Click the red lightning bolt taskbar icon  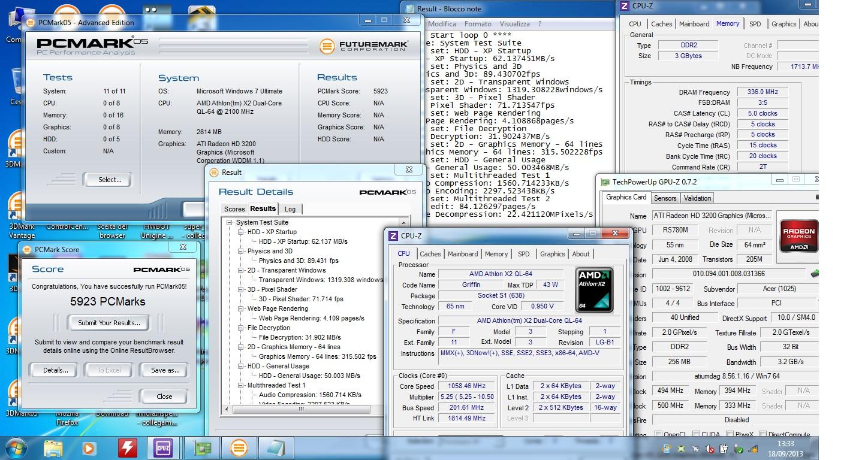pyautogui.click(x=126, y=448)
